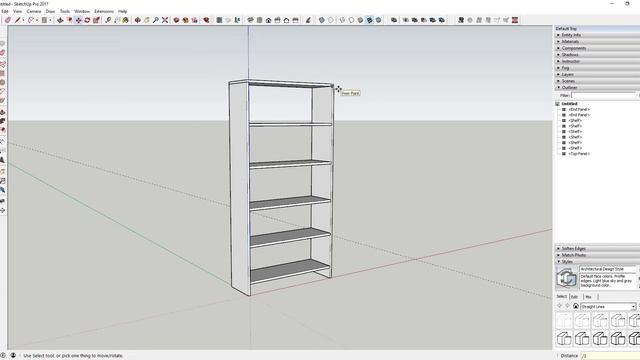Switch to Back view

coord(286,20)
